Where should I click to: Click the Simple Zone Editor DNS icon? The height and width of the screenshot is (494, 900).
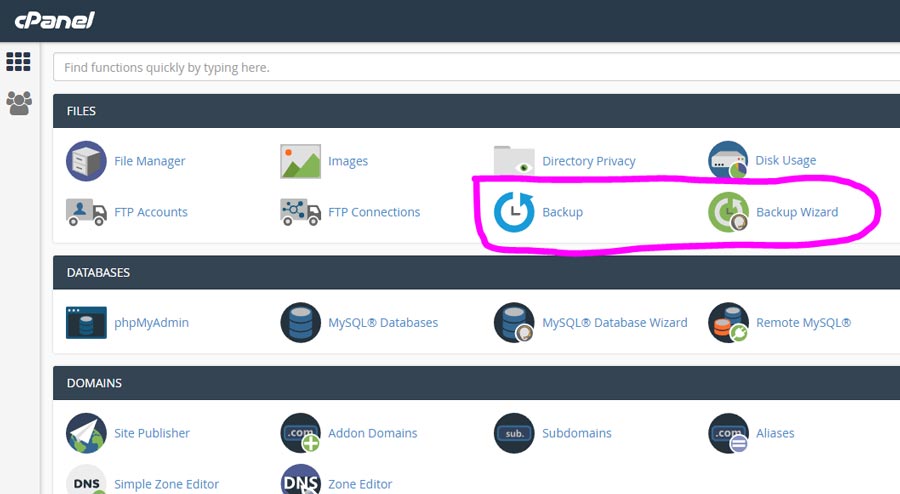click(86, 480)
